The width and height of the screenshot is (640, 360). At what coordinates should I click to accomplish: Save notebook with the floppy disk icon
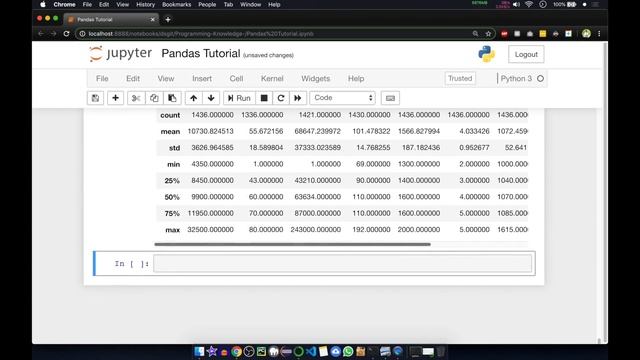[95, 98]
